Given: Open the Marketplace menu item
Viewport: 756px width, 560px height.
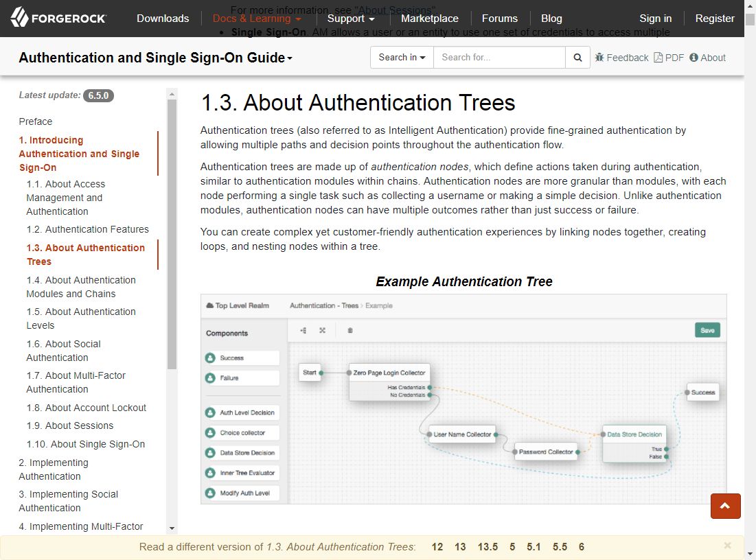Looking at the screenshot, I should [429, 19].
